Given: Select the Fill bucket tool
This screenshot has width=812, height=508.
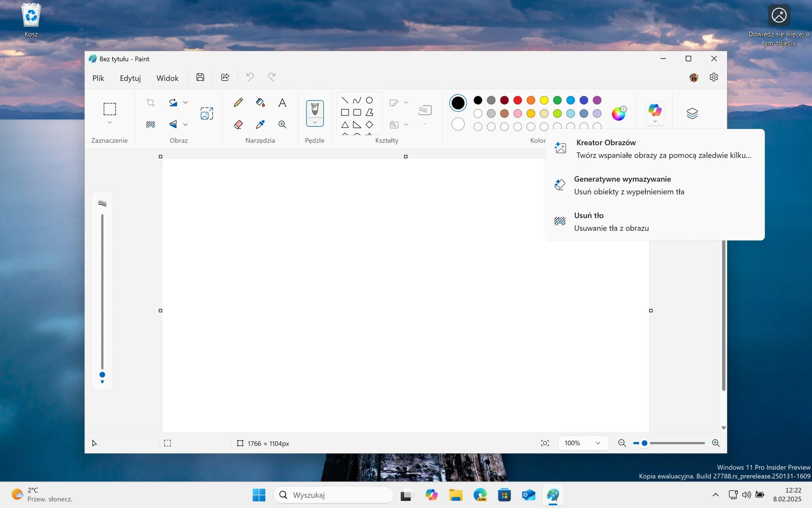Looking at the screenshot, I should tap(260, 102).
